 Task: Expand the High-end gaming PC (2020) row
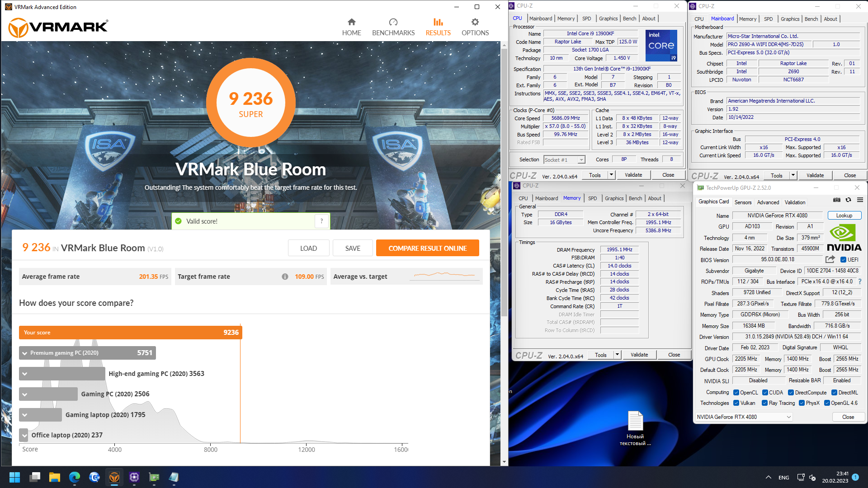[24, 374]
